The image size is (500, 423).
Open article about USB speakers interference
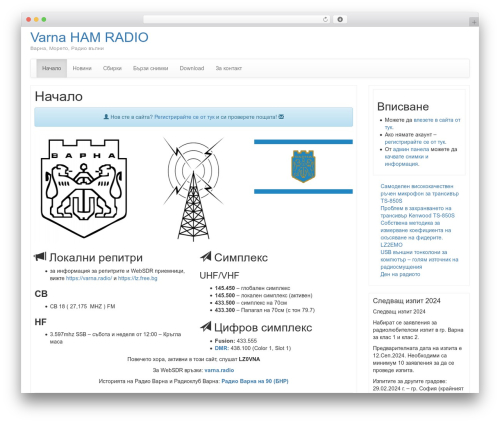[x=419, y=260]
